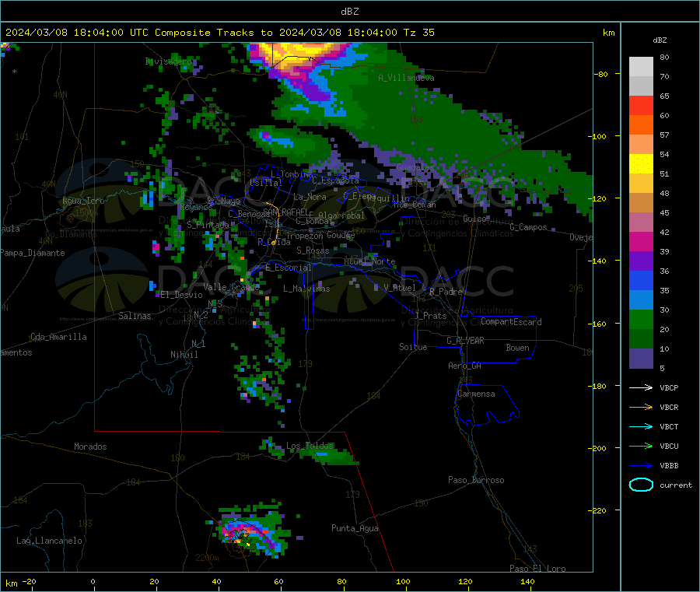Select the magenta 39 dBZ color swatch
Screen dimensions: 700x592
[x=641, y=241]
